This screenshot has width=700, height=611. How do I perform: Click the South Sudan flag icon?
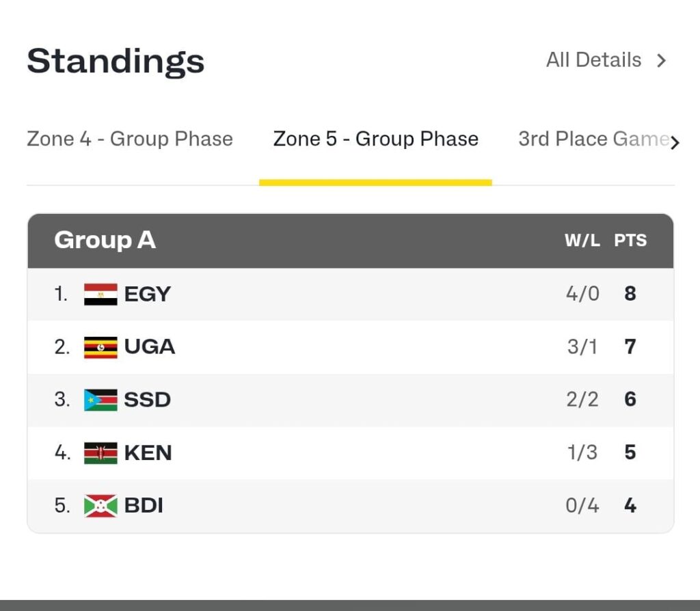click(100, 400)
